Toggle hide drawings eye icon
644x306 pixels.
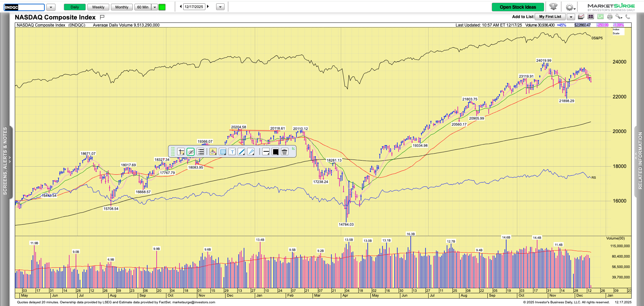[191, 152]
